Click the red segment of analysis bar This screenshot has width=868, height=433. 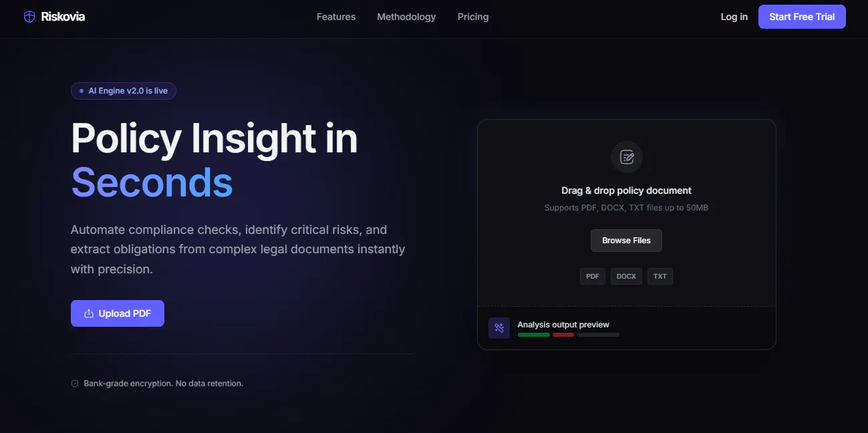pyautogui.click(x=563, y=335)
